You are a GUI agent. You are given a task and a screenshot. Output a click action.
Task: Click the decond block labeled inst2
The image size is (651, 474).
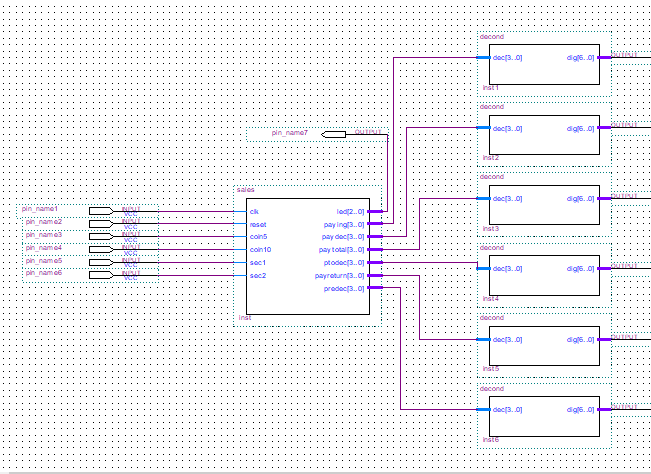click(x=543, y=135)
